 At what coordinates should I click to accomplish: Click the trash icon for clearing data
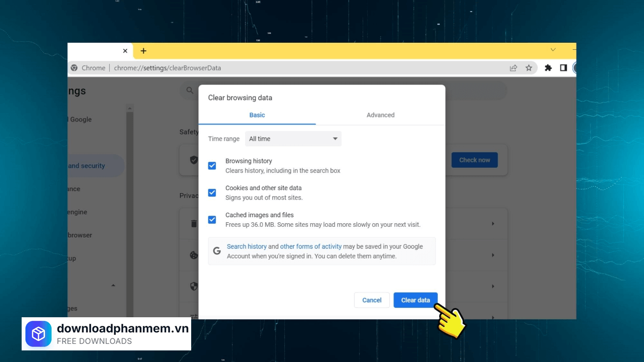pyautogui.click(x=194, y=224)
